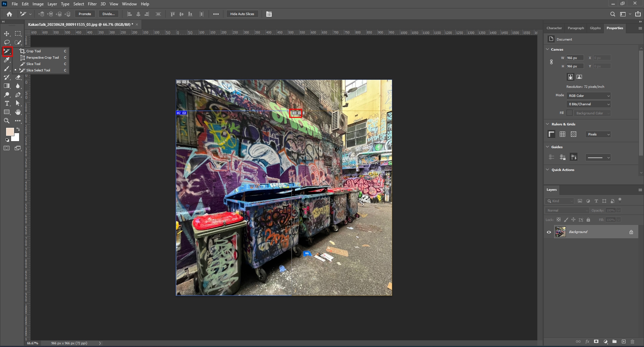Toggle layer filtering switch on/off

(x=620, y=200)
